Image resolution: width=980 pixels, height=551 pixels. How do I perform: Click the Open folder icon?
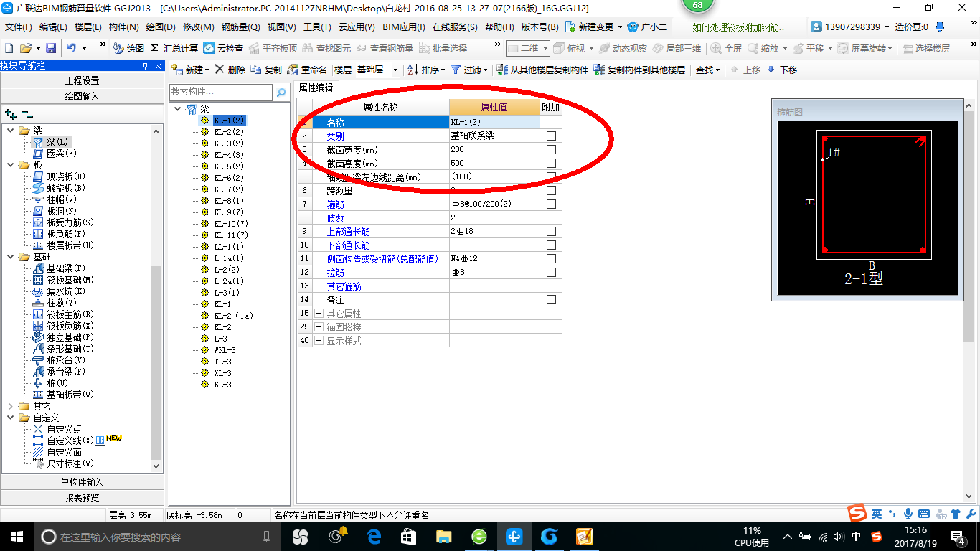(x=25, y=48)
